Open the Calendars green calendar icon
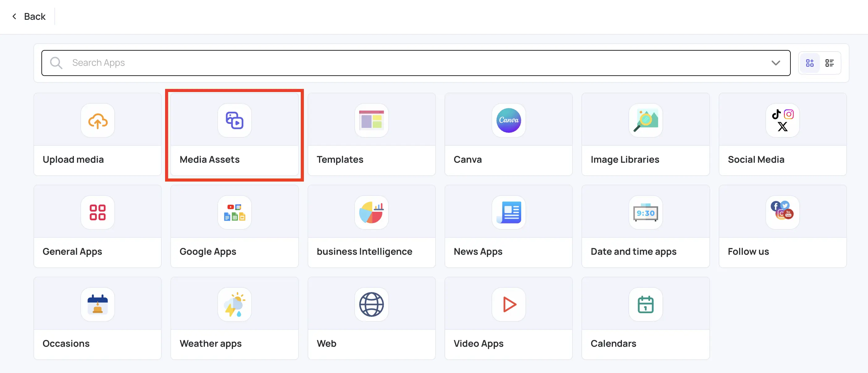Image resolution: width=868 pixels, height=373 pixels. (646, 304)
